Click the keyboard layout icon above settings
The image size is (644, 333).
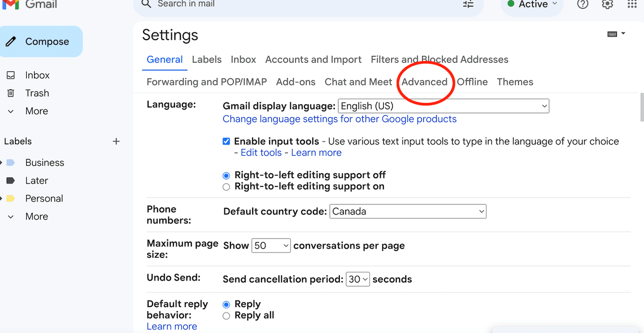612,33
